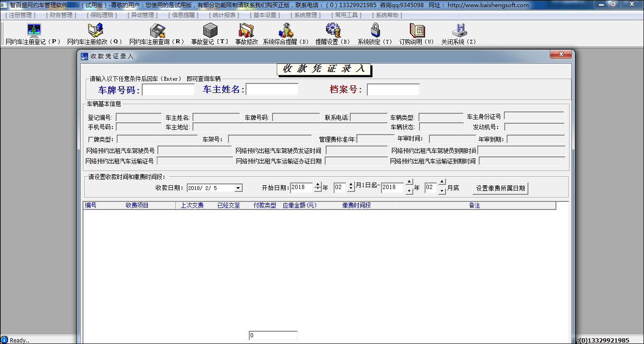The width and height of the screenshot is (644, 344).
Task: Increase the end year spinner value
Action: (409, 182)
